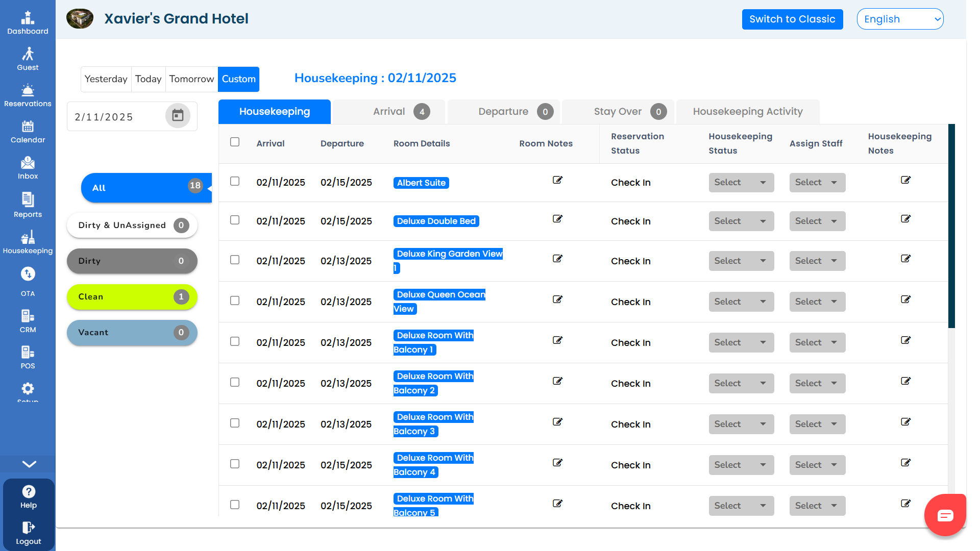Viewport: 980px width, 551px height.
Task: Toggle the select-all checkbox in table header
Action: tap(235, 142)
